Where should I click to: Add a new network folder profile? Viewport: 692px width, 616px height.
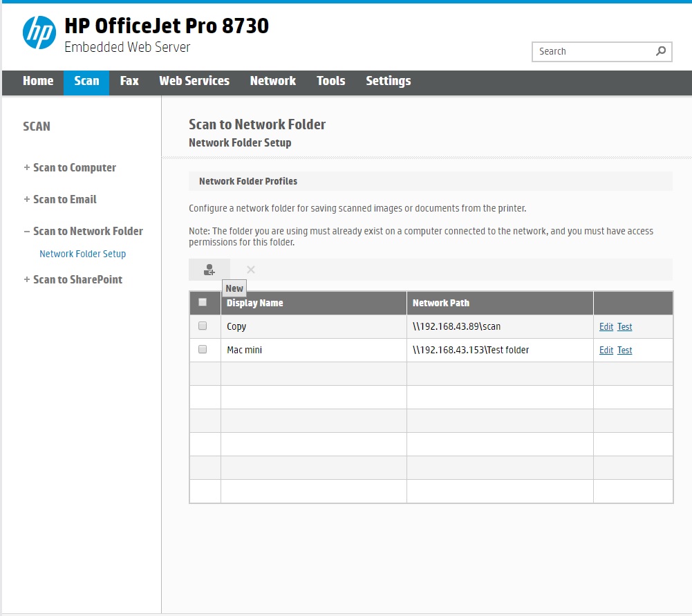[x=209, y=270]
